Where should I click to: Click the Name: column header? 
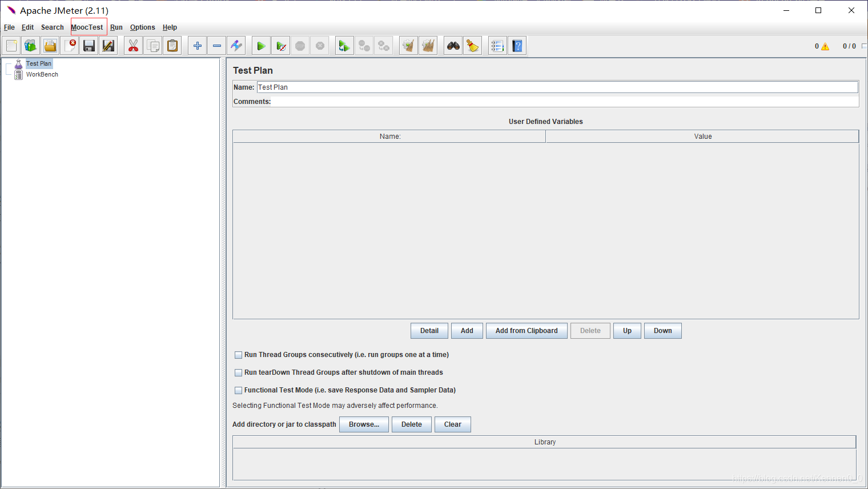coord(389,137)
